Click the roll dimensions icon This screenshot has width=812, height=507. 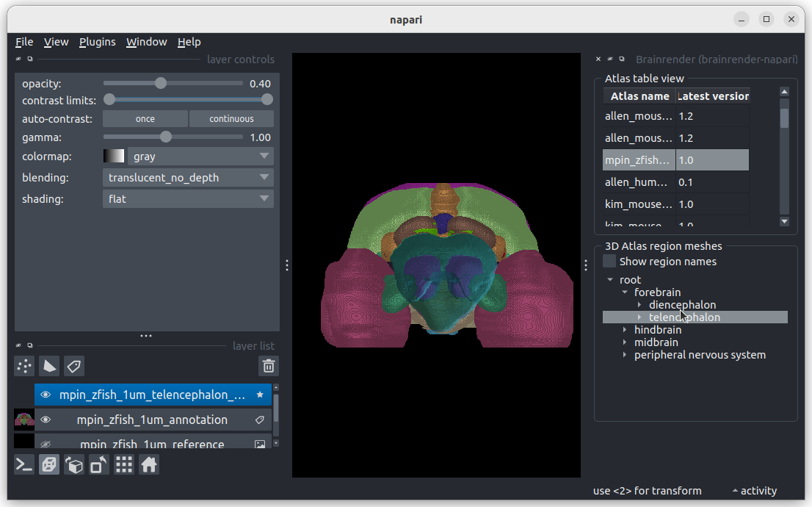point(74,464)
